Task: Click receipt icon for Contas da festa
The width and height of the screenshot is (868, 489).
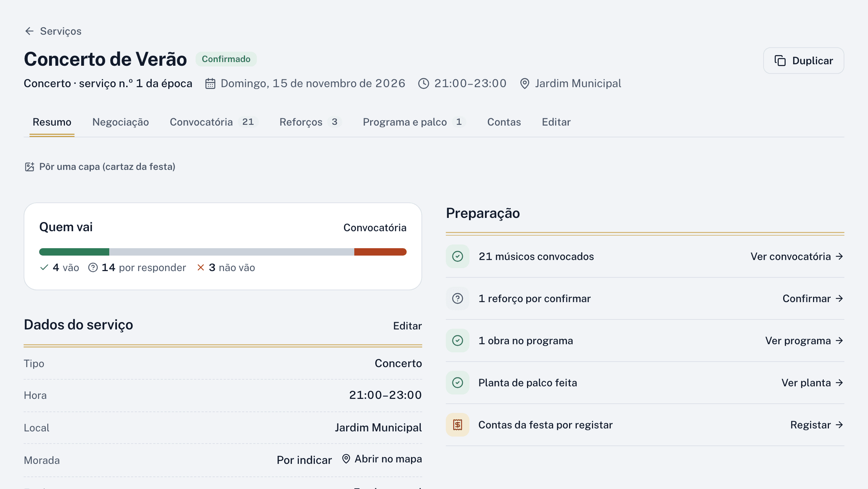Action: pyautogui.click(x=458, y=425)
